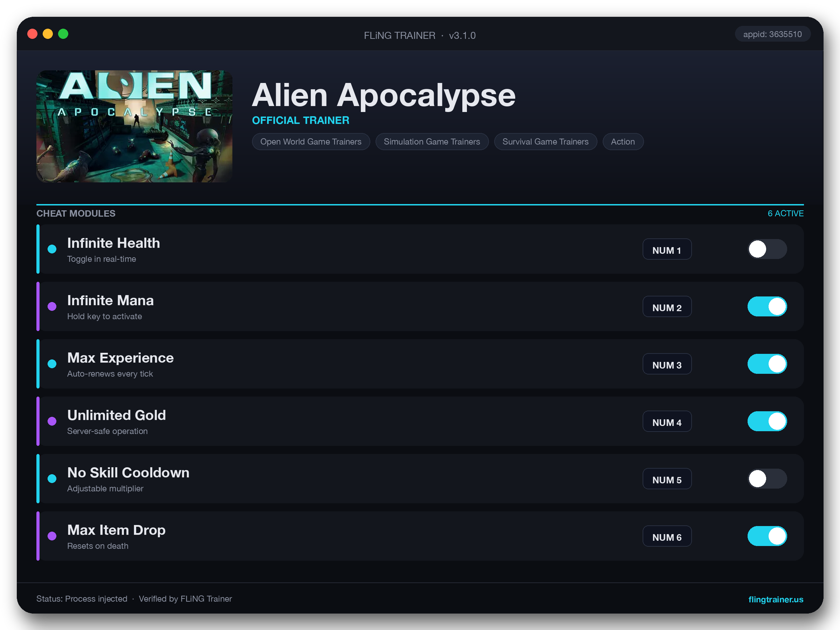Select the NUM 3 hotkey badge

pyautogui.click(x=667, y=364)
